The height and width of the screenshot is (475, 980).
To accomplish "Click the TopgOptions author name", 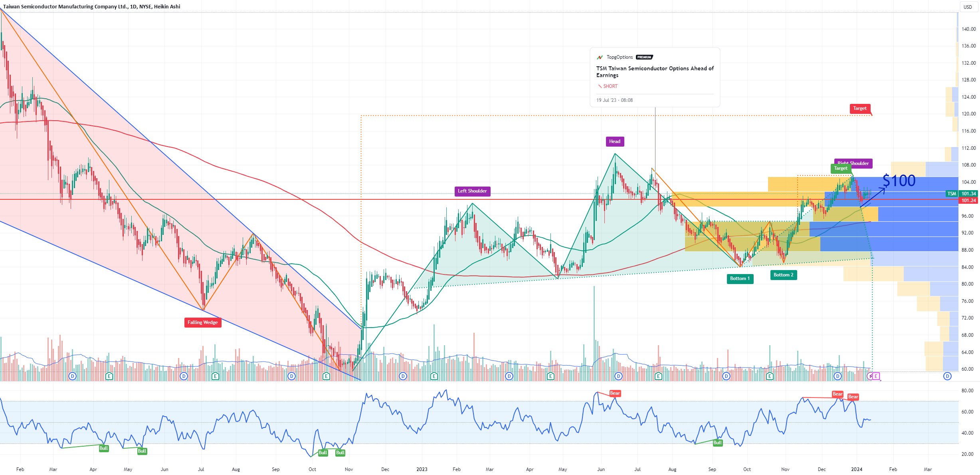I will pyautogui.click(x=620, y=57).
